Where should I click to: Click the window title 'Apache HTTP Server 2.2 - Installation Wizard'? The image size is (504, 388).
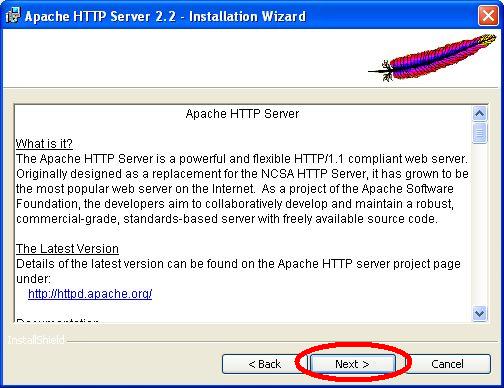pos(165,16)
